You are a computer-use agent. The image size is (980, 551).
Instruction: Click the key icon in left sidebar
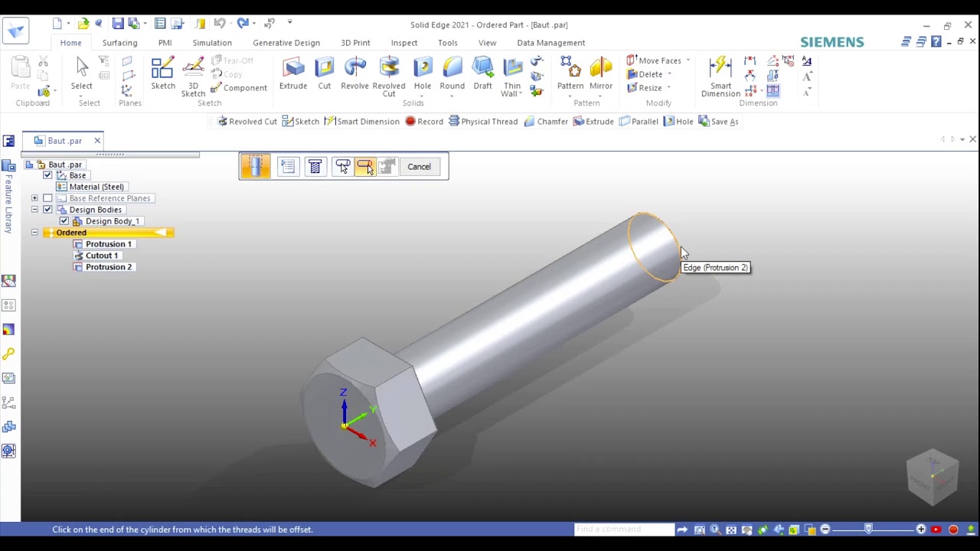point(8,354)
